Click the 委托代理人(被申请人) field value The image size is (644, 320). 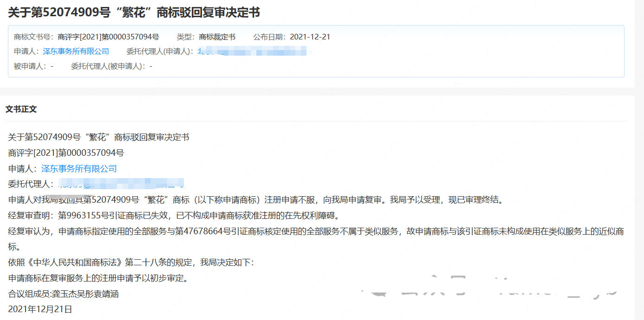(151, 66)
